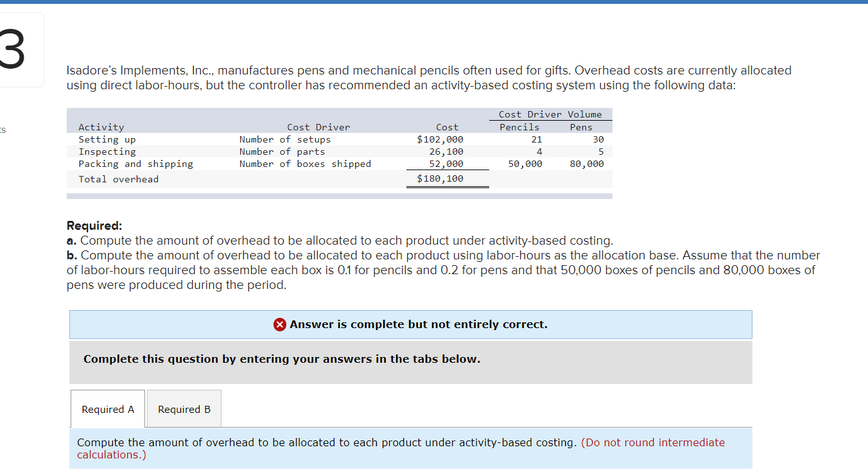Select the "Setting up" activity row label

click(x=107, y=139)
